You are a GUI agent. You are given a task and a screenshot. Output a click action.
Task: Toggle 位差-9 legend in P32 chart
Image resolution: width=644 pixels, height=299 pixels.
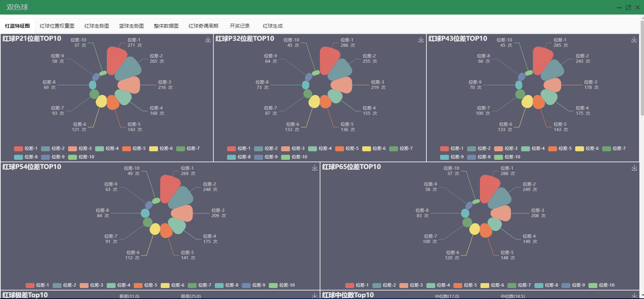pos(266,157)
